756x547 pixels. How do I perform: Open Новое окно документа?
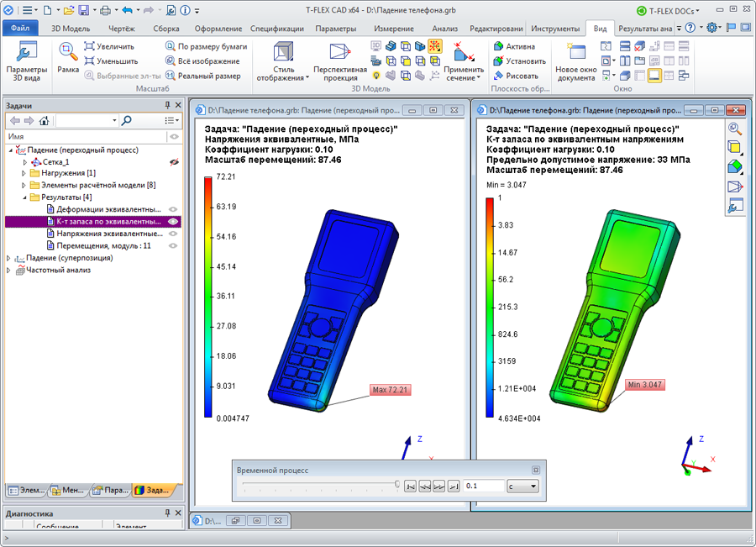pyautogui.click(x=575, y=52)
